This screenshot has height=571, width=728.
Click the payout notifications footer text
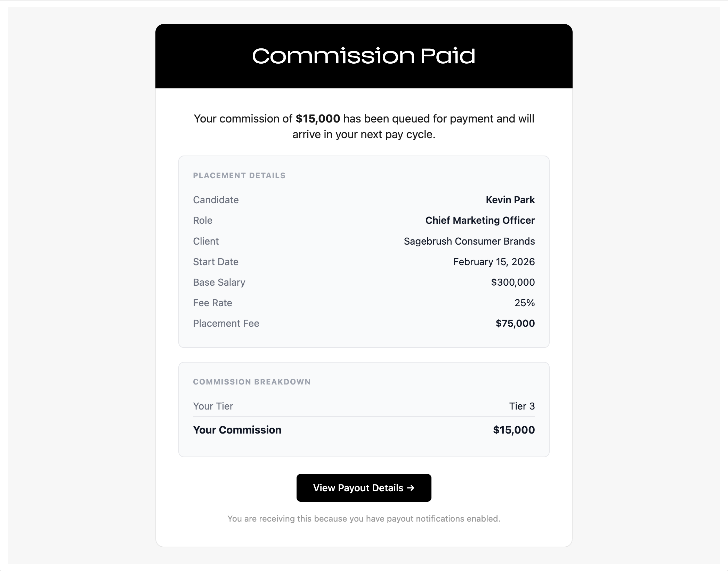tap(364, 519)
